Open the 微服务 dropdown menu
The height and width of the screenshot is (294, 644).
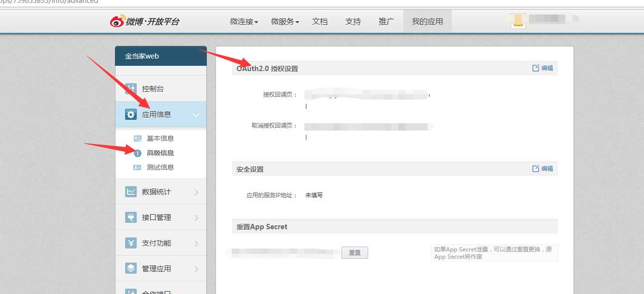point(285,21)
